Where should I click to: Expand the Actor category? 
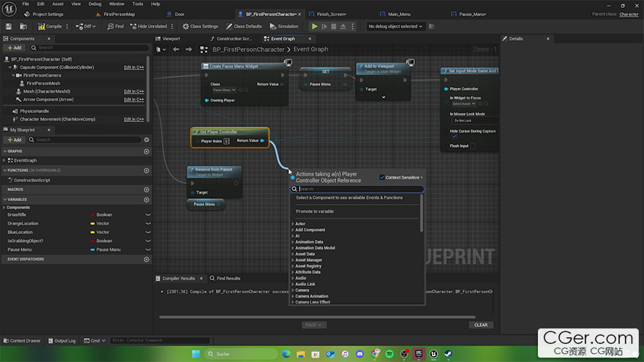(x=293, y=224)
